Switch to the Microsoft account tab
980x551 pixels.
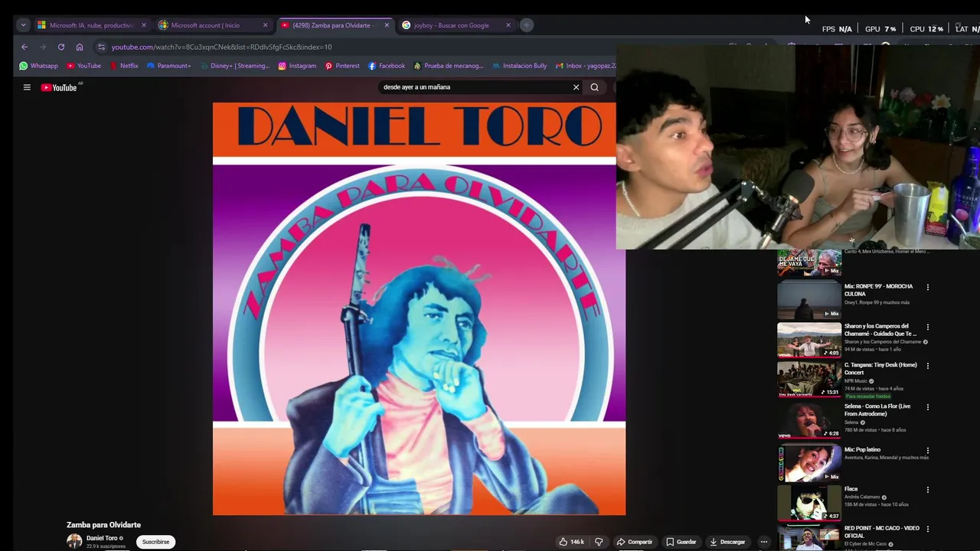pos(205,25)
